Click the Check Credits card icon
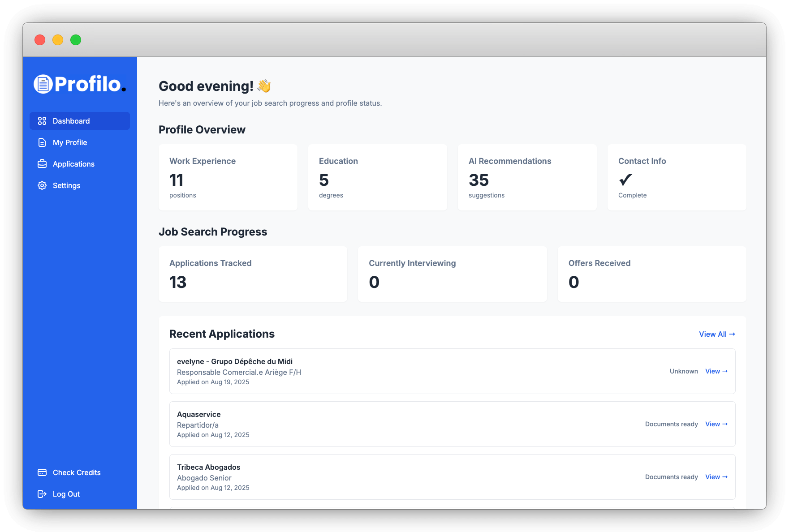The height and width of the screenshot is (532, 789). 42,472
